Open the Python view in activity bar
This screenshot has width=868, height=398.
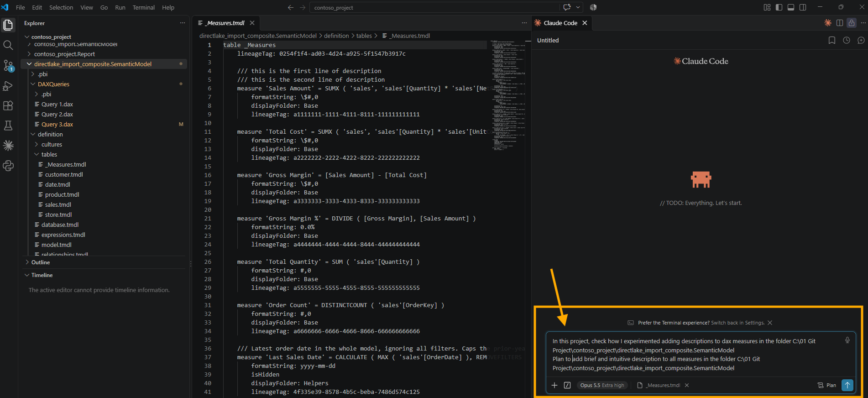pos(8,166)
